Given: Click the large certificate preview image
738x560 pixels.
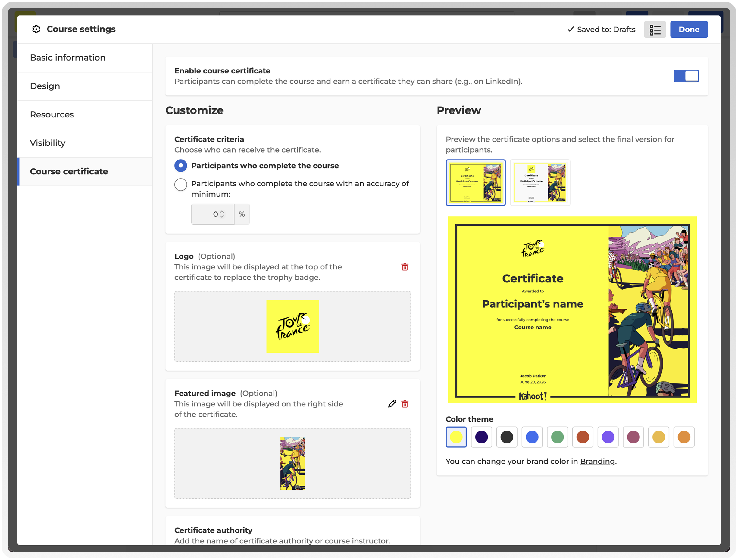Looking at the screenshot, I should (572, 310).
